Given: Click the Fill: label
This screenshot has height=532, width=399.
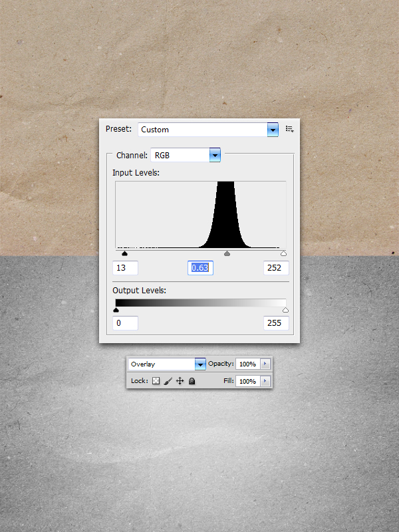Looking at the screenshot, I should [x=229, y=380].
